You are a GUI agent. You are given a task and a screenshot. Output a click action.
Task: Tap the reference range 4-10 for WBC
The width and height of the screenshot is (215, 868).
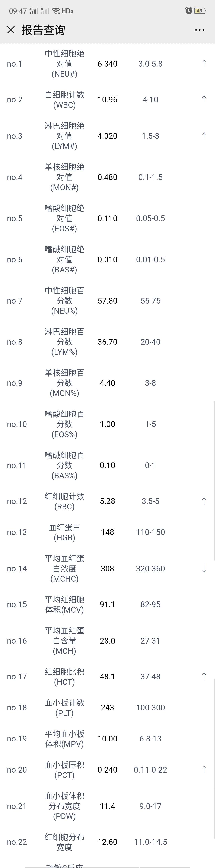(150, 99)
